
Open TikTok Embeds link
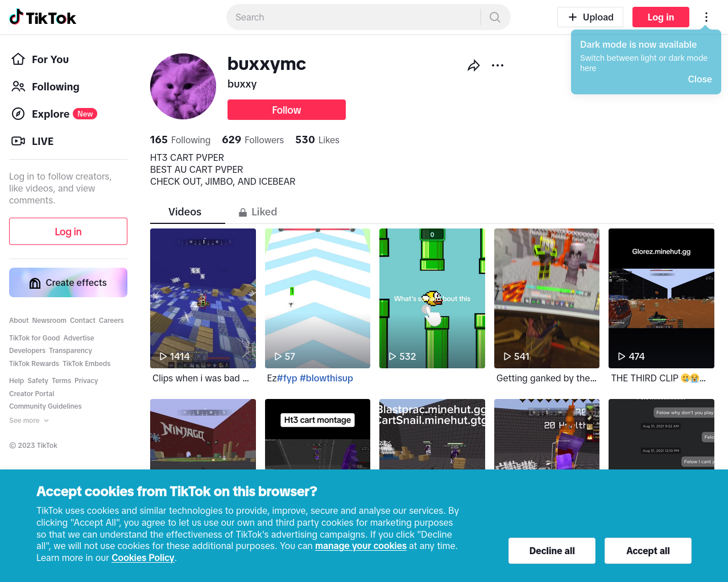click(86, 364)
